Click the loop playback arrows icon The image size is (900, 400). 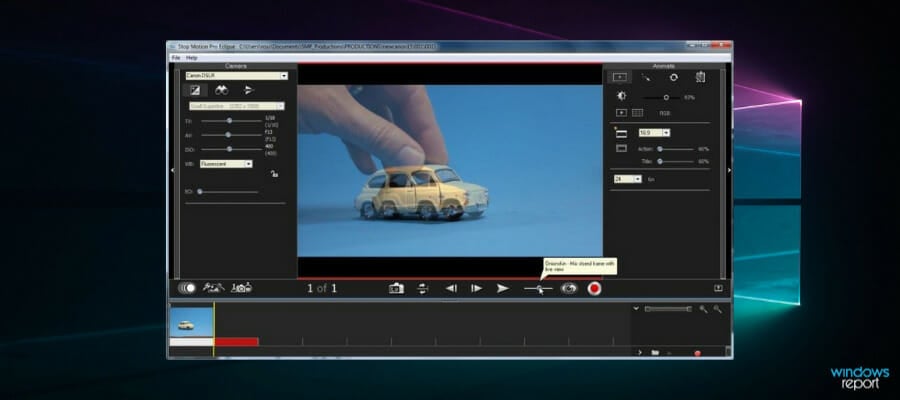(422, 289)
